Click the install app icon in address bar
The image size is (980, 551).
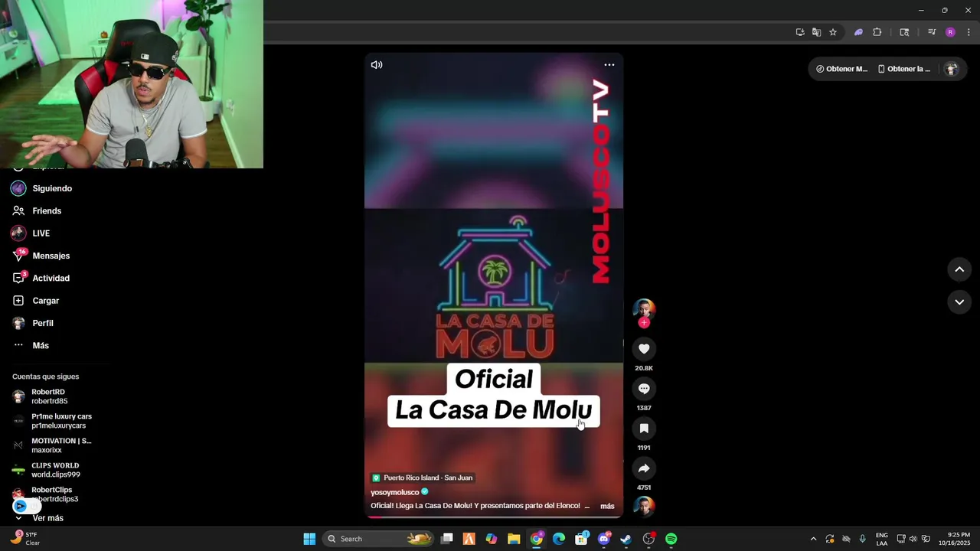[x=800, y=32]
